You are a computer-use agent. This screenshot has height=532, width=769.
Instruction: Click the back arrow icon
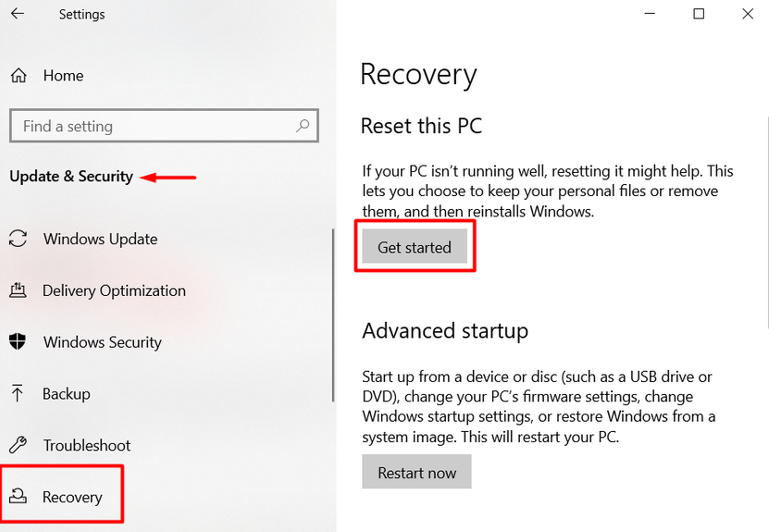18,14
